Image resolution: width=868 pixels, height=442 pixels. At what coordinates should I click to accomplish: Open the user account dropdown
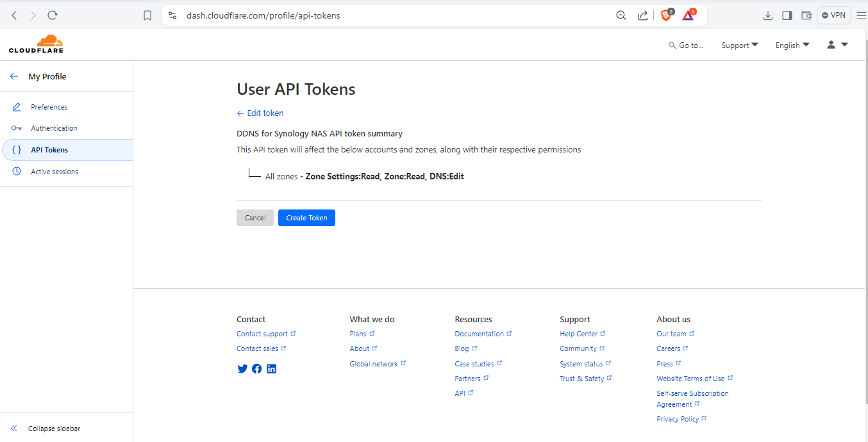[x=837, y=45]
